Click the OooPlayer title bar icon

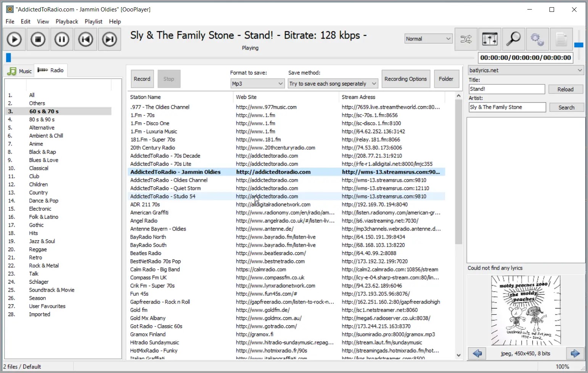coord(10,10)
